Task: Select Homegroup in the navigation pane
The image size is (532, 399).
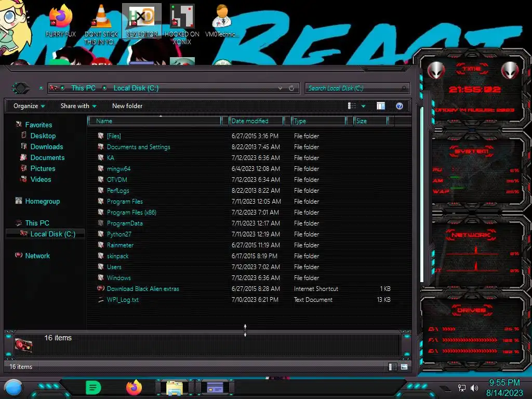Action: point(42,201)
